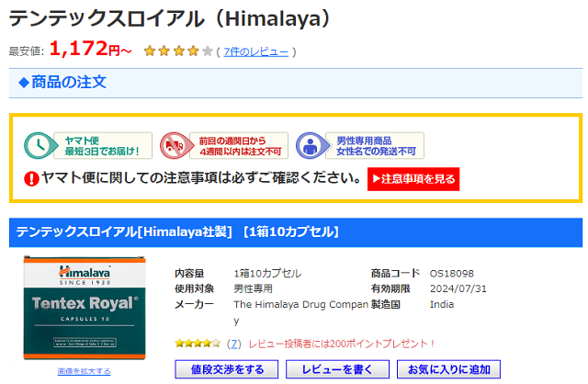Add the product via お気に入りに追加
The width and height of the screenshot is (588, 384).
click(448, 369)
